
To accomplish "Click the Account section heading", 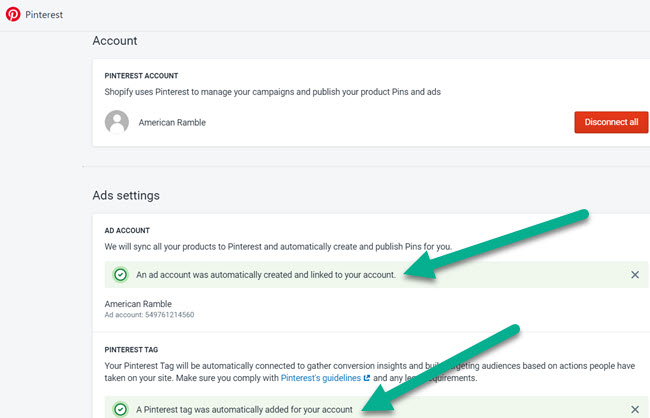I will pos(115,41).
